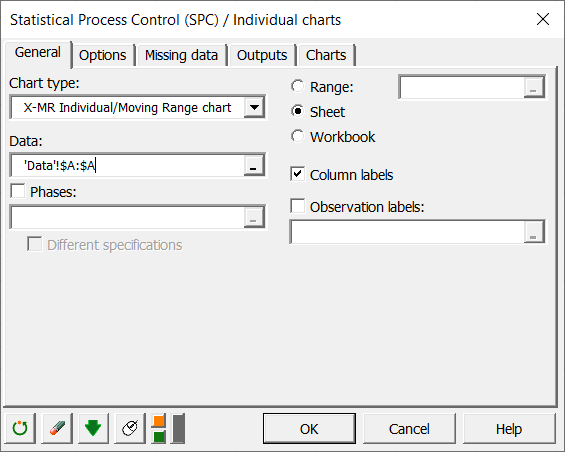This screenshot has width=565, height=452.
Task: Select the Workbook radio button
Action: [298, 136]
